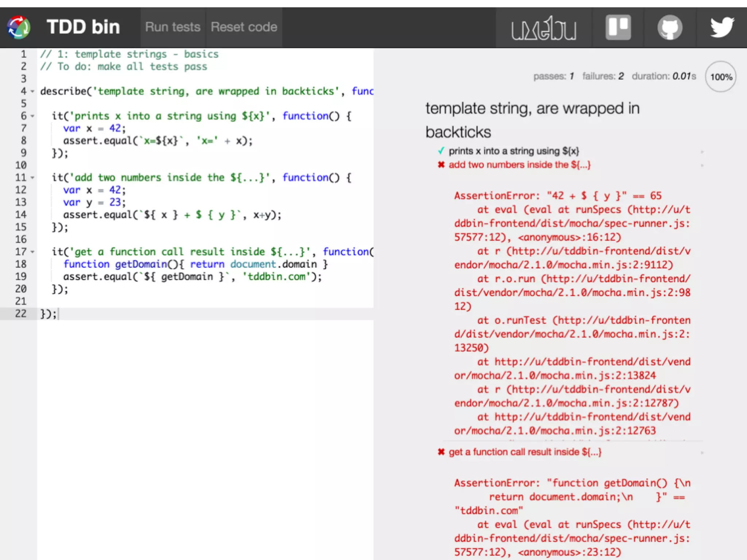
Task: Click red X of 'add two numbers' test
Action: 441,165
